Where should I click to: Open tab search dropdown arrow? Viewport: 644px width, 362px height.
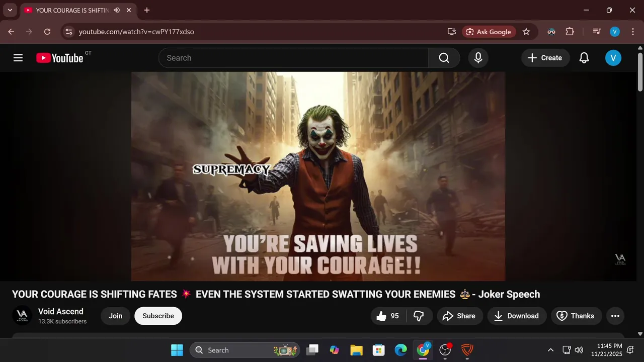pos(10,10)
